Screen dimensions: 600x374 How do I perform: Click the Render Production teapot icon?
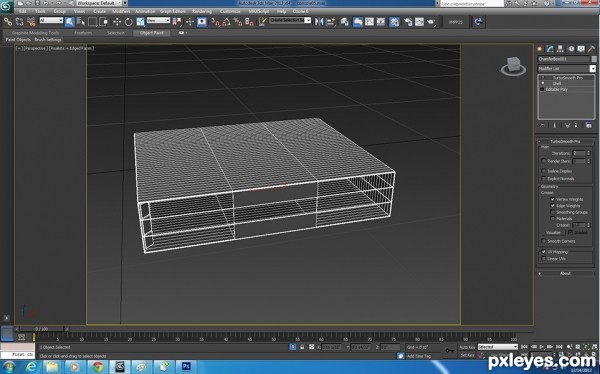431,22
